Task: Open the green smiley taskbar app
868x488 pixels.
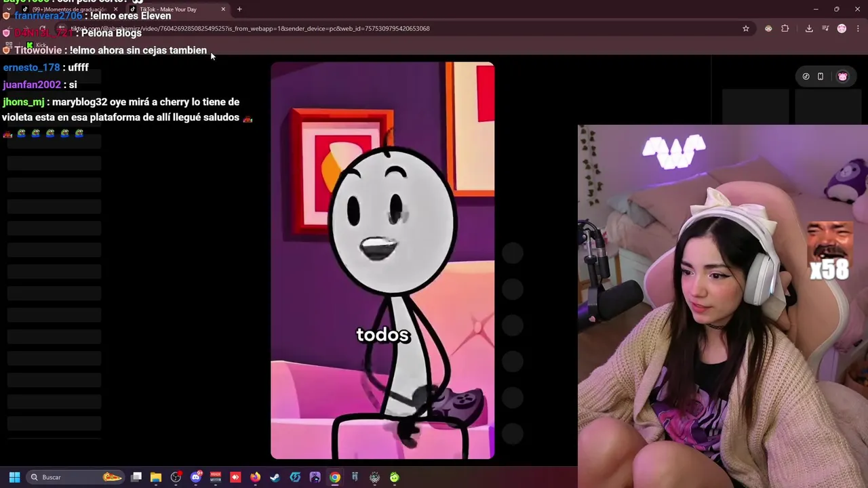Action: [x=395, y=477]
